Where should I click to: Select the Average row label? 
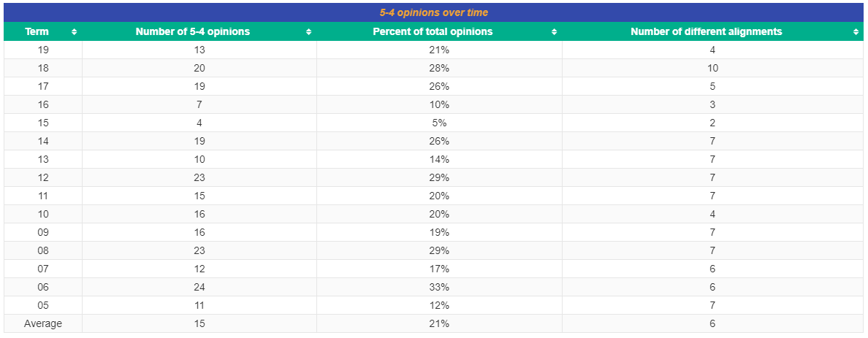pyautogui.click(x=43, y=323)
